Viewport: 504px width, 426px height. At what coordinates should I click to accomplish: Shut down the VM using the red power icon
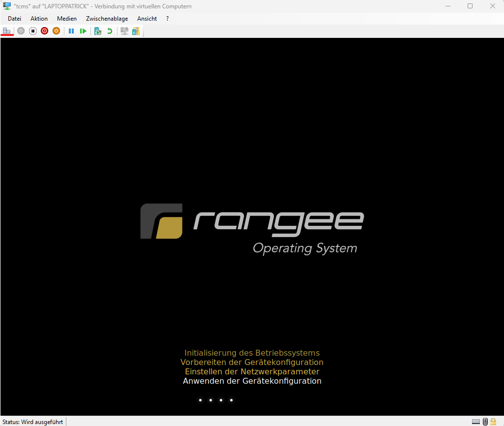(44, 31)
